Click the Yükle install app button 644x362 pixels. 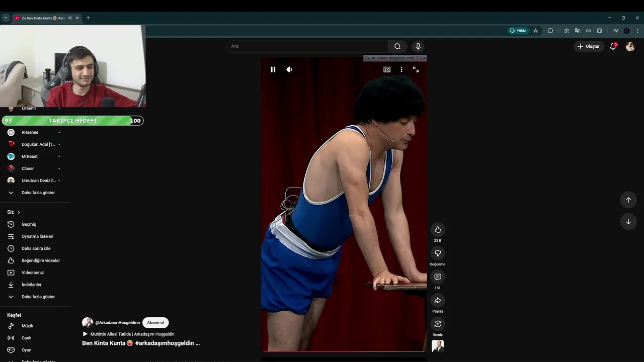(x=518, y=31)
